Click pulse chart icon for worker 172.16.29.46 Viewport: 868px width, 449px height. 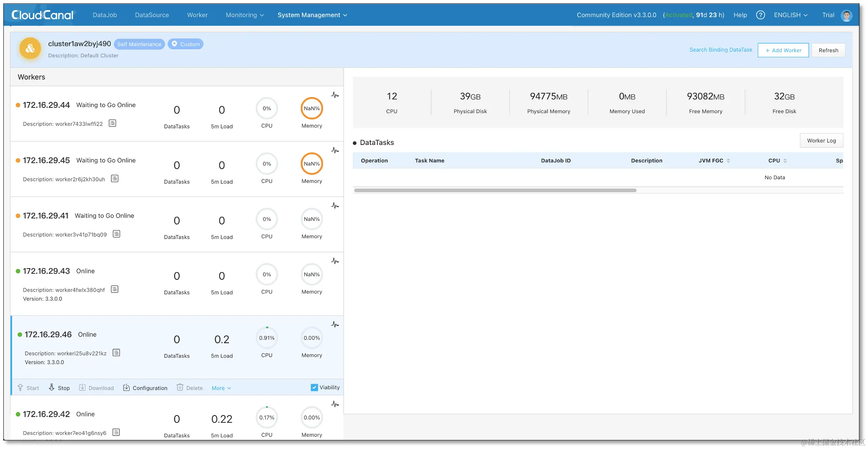coord(335,325)
